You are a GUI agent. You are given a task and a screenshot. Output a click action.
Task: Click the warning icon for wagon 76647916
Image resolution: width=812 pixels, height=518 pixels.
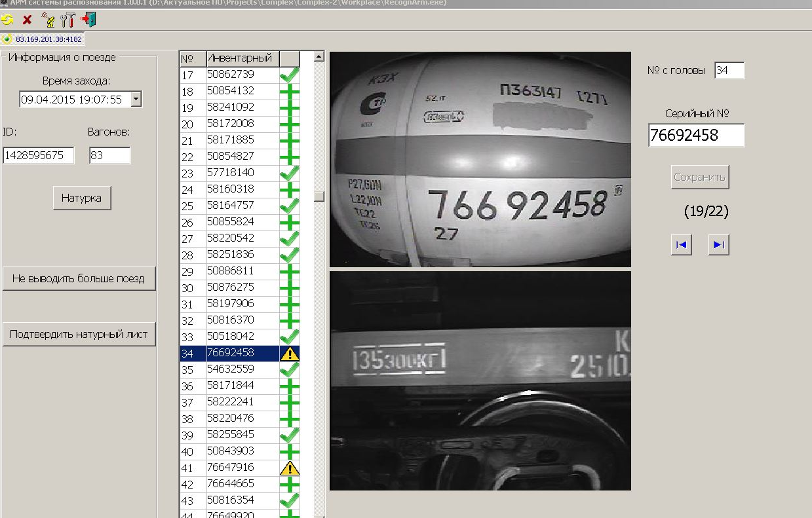point(289,468)
